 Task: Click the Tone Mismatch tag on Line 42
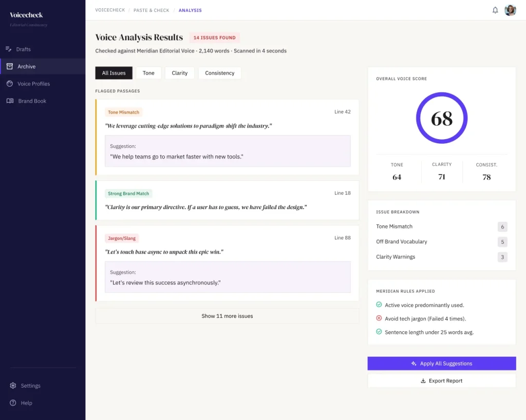[123, 112]
